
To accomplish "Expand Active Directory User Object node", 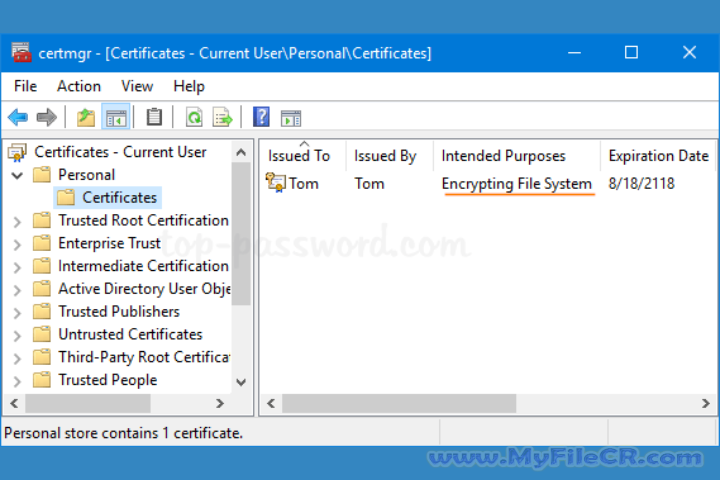I will (x=17, y=290).
